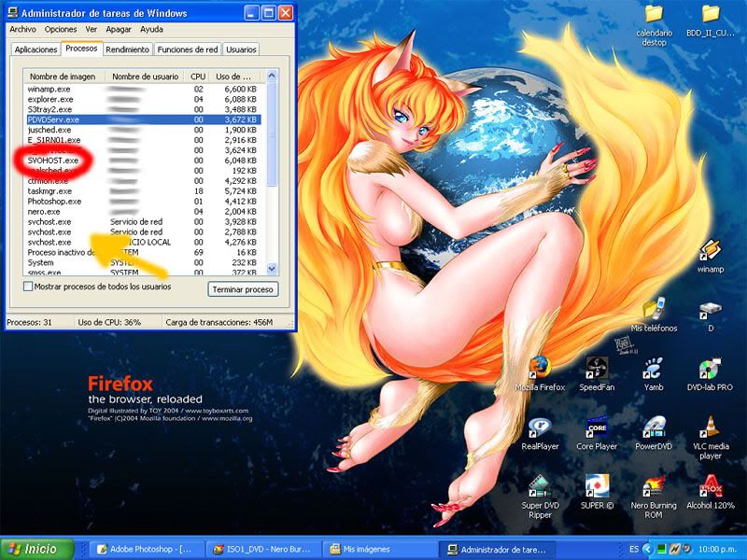This screenshot has height=560, width=747.
Task: Launch the SUPER © shortcut
Action: 597,493
